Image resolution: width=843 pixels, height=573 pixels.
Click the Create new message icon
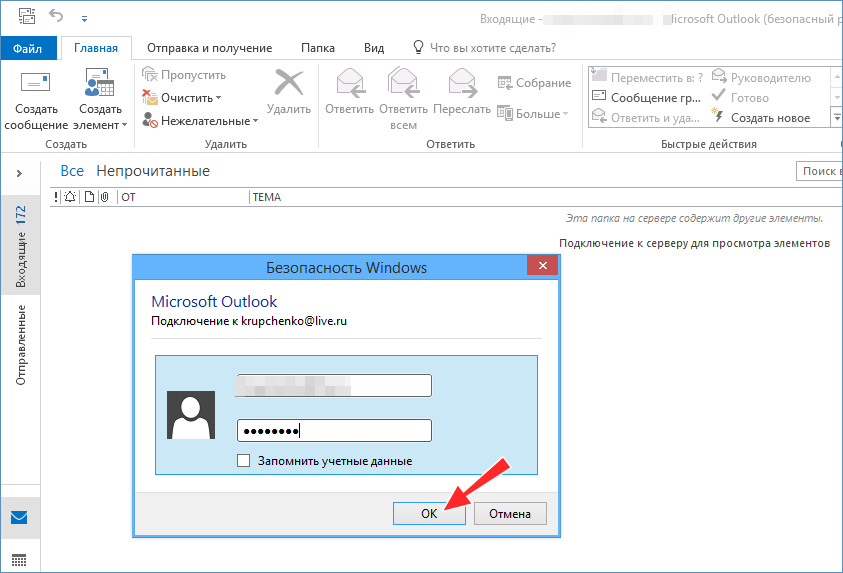[x=36, y=84]
